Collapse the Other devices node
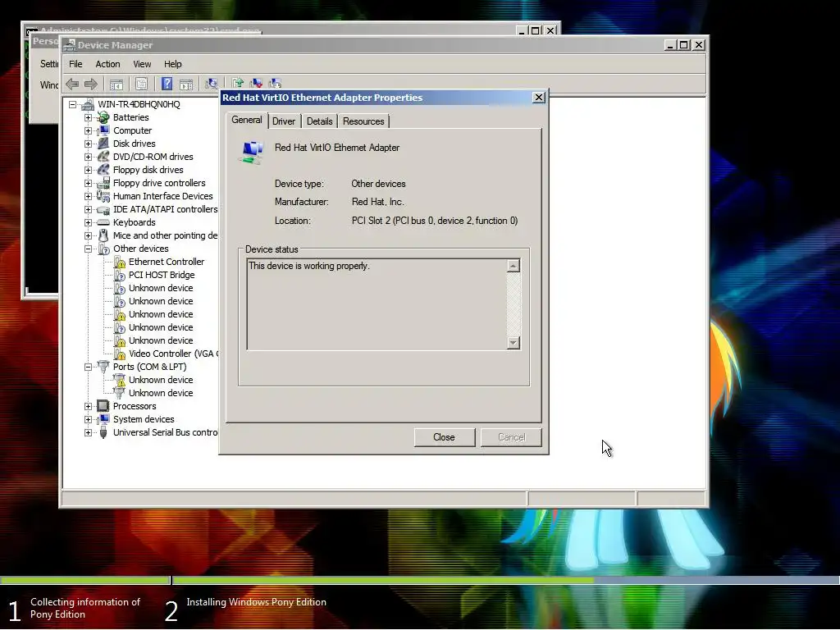Screen dimensions: 840x630 point(88,249)
